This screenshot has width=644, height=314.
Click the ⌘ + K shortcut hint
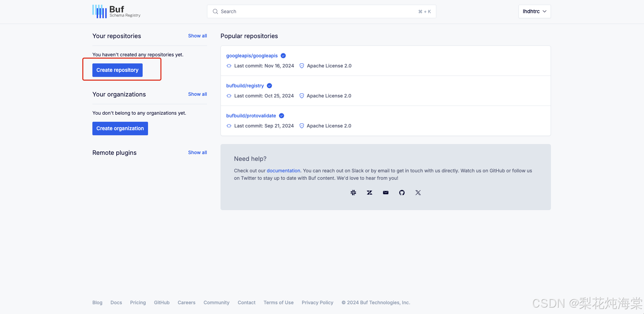point(425,11)
